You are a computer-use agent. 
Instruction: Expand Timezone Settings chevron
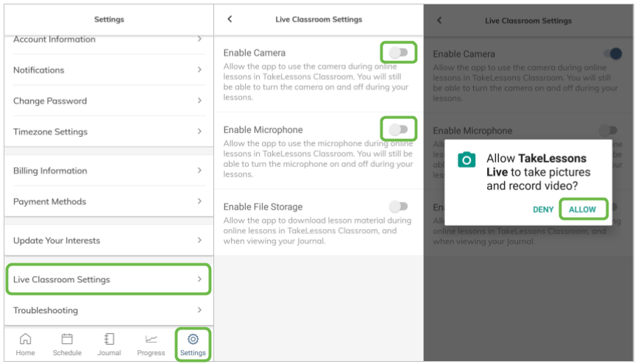tap(199, 131)
